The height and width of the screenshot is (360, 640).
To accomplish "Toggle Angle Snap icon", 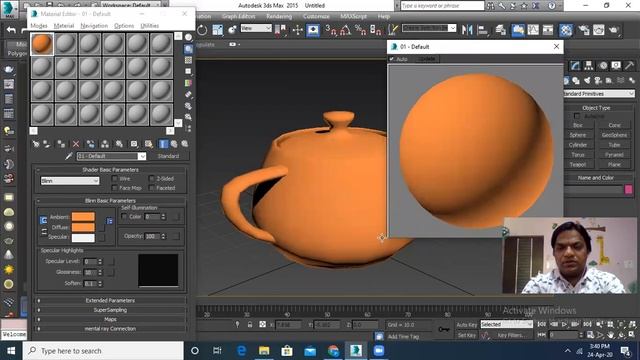I will click(x=345, y=30).
